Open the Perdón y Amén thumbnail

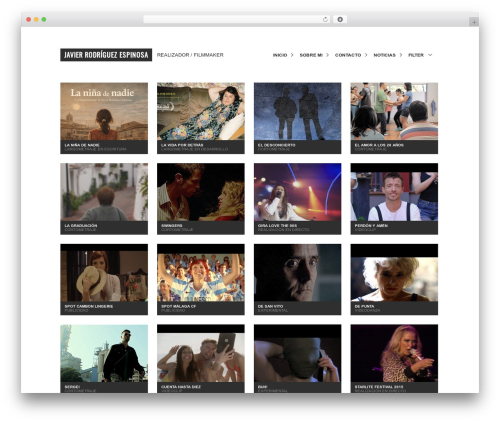coord(394,192)
